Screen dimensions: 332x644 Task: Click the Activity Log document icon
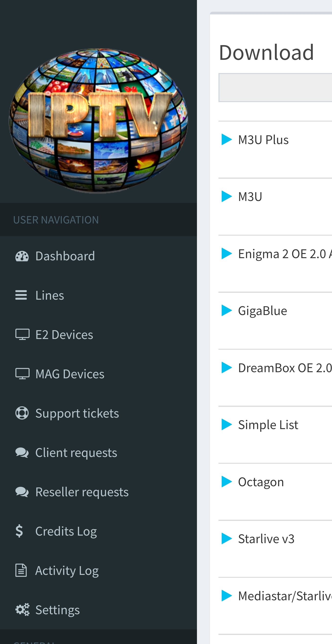pos(21,570)
